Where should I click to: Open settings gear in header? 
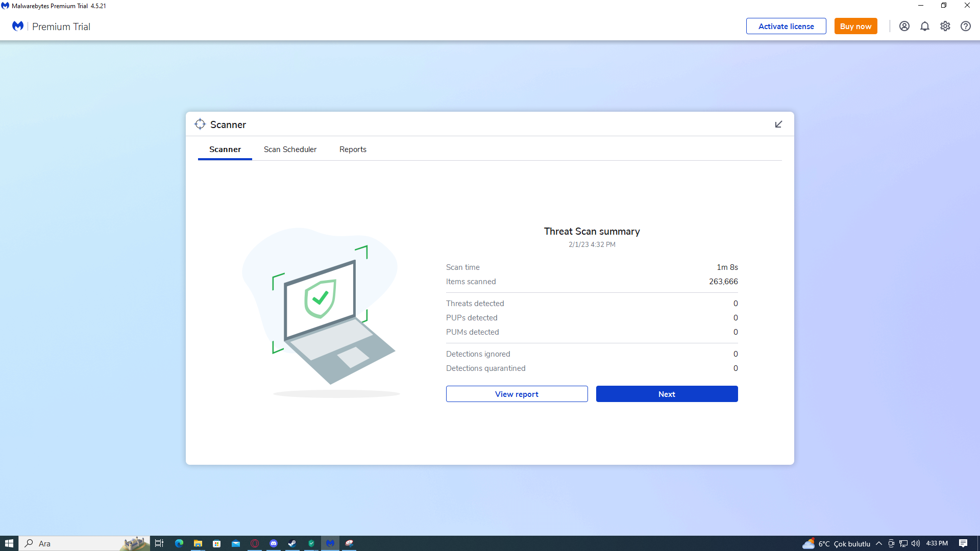click(x=945, y=26)
